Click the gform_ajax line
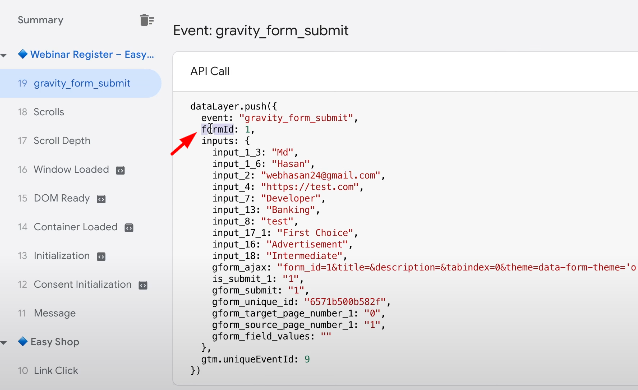 tap(425, 267)
